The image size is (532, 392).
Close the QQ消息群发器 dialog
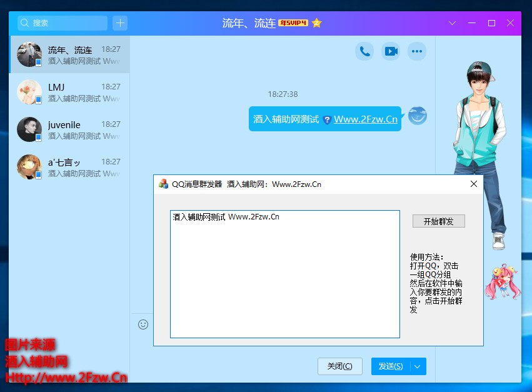pyautogui.click(x=474, y=184)
